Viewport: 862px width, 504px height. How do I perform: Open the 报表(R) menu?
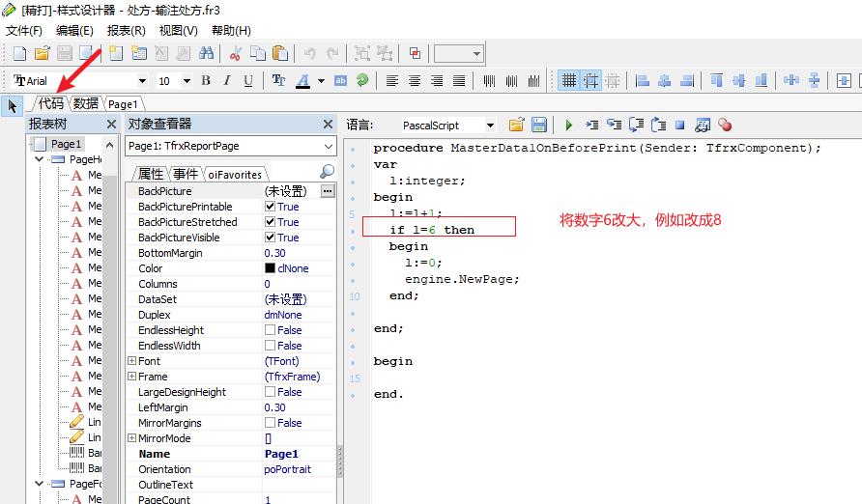(126, 30)
